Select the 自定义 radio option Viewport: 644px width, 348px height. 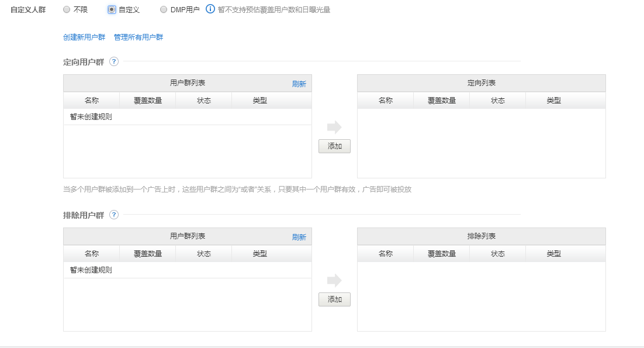pyautogui.click(x=112, y=10)
